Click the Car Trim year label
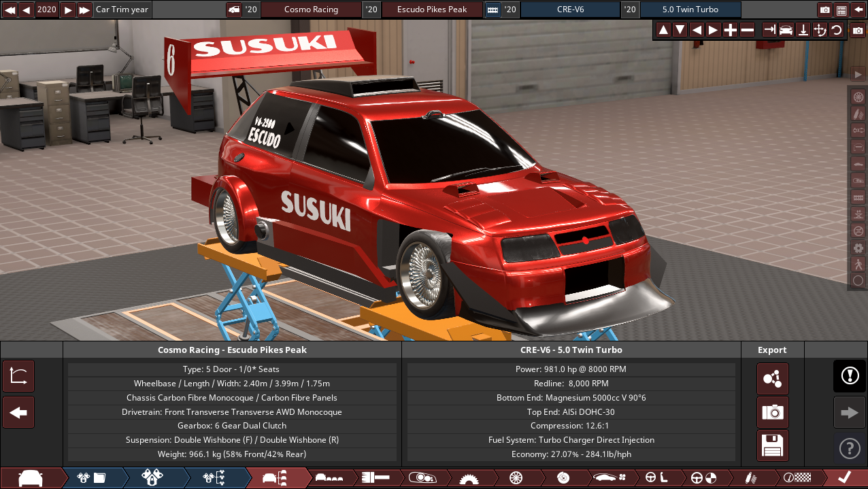Viewport: 868px width, 489px height. pos(122,10)
